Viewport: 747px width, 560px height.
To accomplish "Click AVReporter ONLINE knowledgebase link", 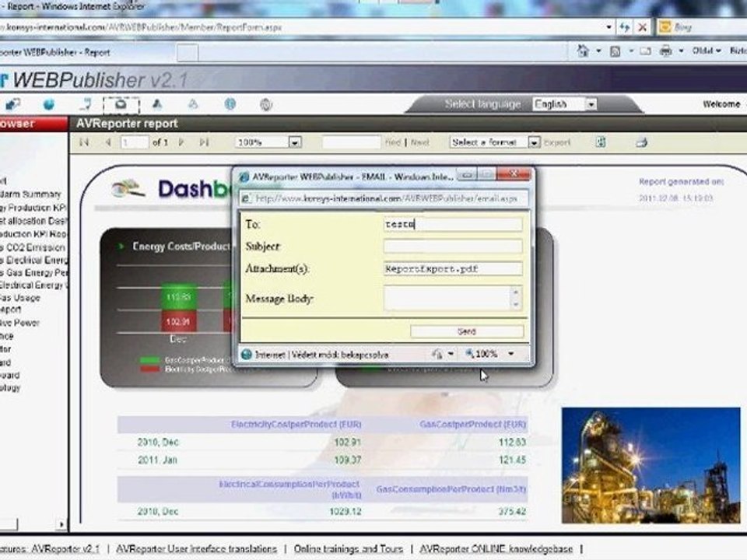I will 496,549.
